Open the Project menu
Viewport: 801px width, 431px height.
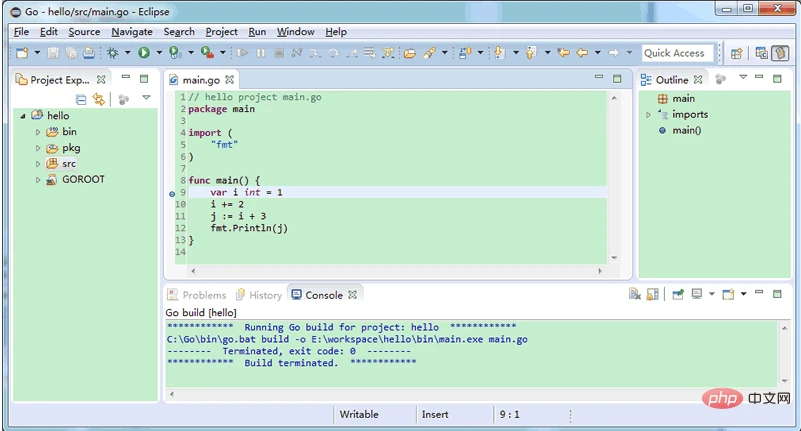click(x=221, y=32)
